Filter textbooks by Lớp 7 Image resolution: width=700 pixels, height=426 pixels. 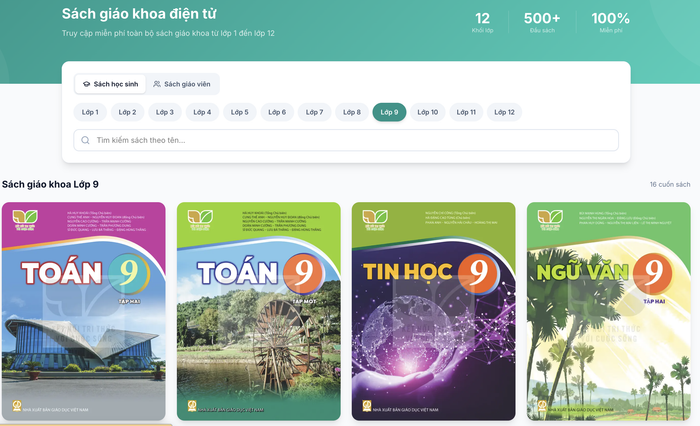(x=314, y=112)
